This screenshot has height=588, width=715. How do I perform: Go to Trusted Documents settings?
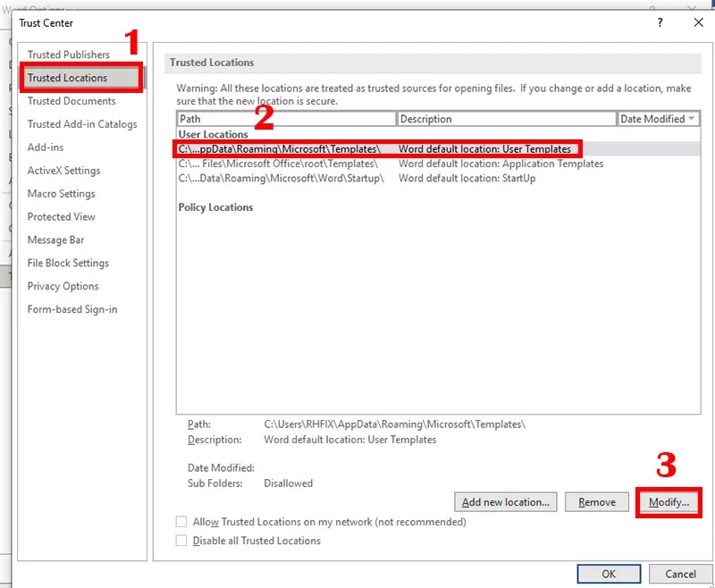(71, 101)
